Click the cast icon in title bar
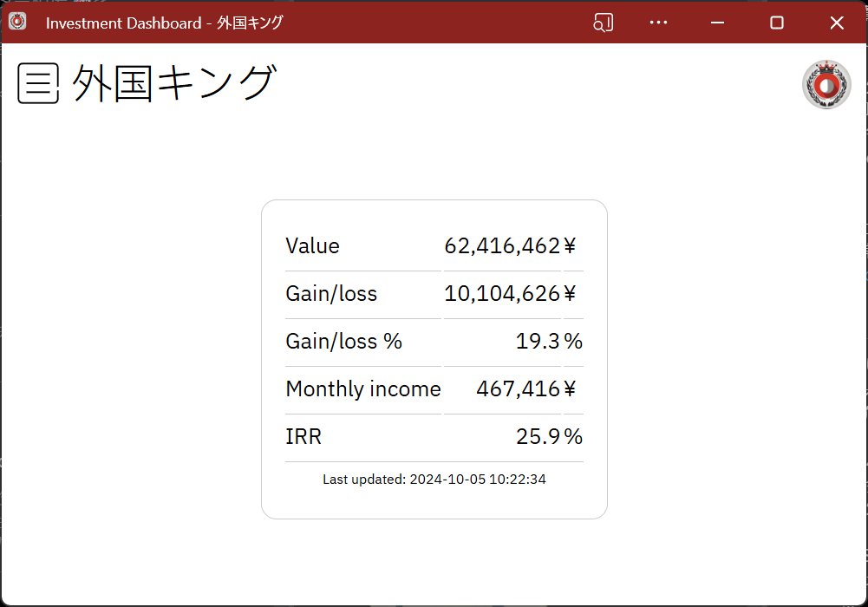 pos(603,23)
